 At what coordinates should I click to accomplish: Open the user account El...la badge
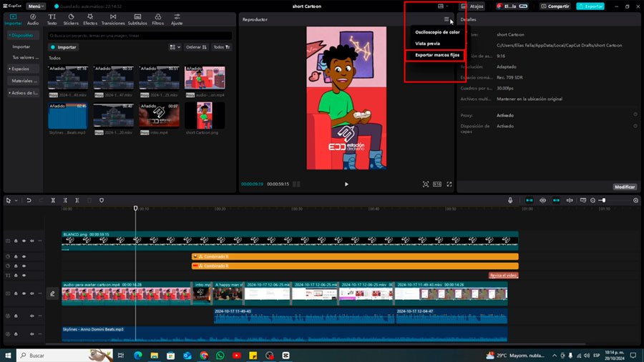512,6
